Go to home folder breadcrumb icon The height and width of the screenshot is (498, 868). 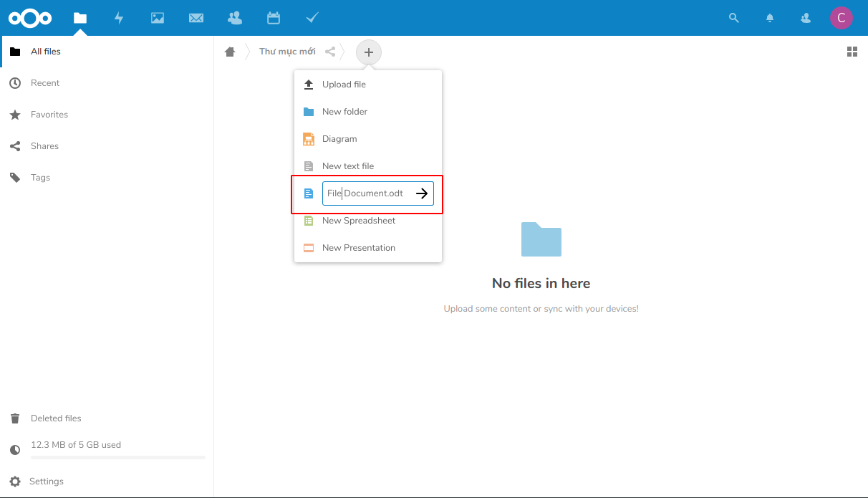pyautogui.click(x=230, y=52)
